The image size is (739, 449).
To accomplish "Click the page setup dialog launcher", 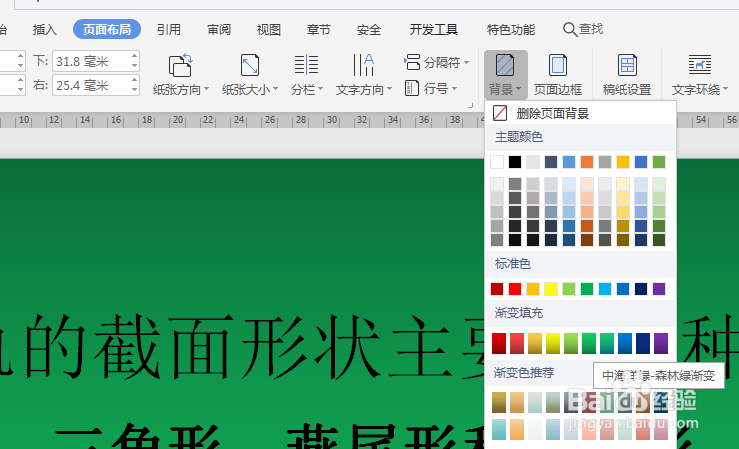I will click(x=470, y=106).
